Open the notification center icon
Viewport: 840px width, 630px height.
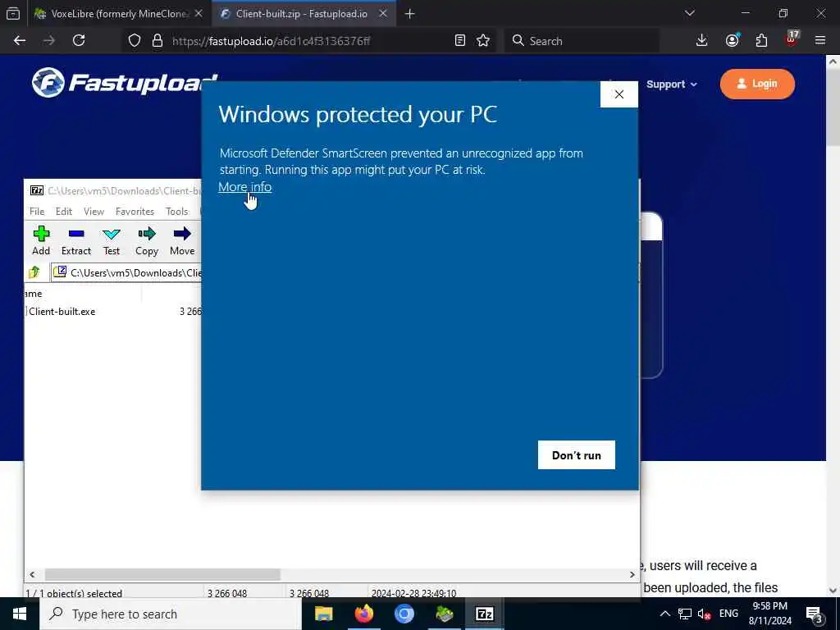click(x=815, y=614)
